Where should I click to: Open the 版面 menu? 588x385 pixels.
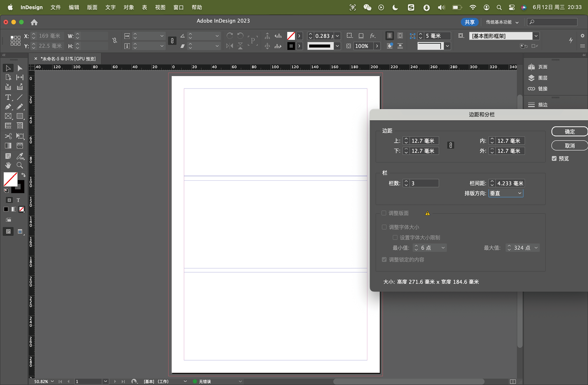[x=92, y=7]
